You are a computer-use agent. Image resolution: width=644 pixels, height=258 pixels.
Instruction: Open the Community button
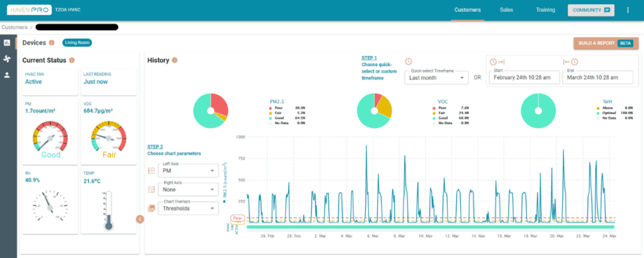591,10
